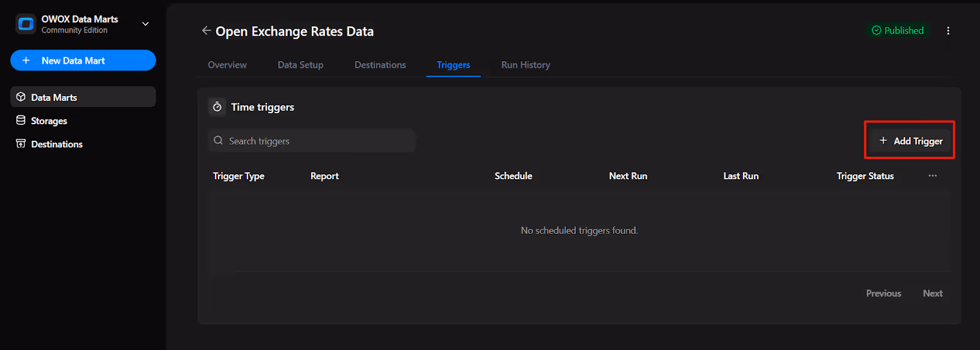Sort by the Trigger Status column header
The width and height of the screenshot is (980, 350).
(865, 176)
